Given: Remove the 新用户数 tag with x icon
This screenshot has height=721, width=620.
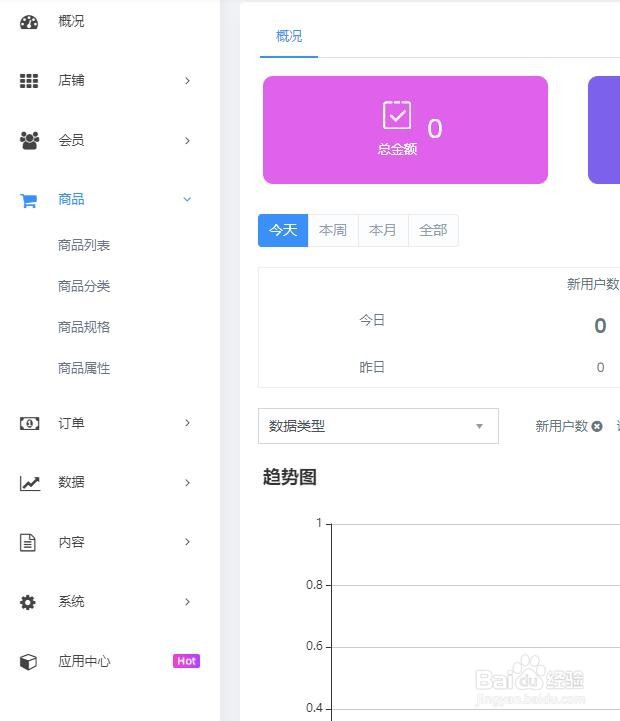Looking at the screenshot, I should [x=597, y=426].
